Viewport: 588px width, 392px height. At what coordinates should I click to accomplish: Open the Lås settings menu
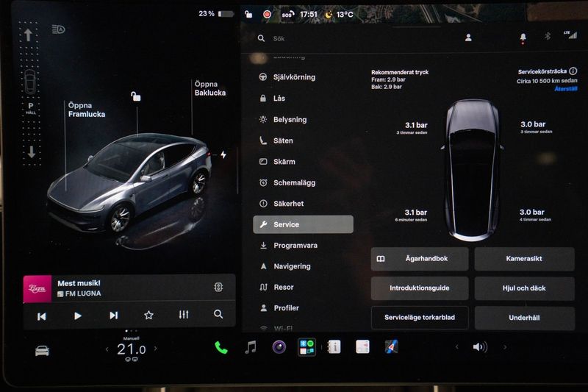pyautogui.click(x=272, y=99)
